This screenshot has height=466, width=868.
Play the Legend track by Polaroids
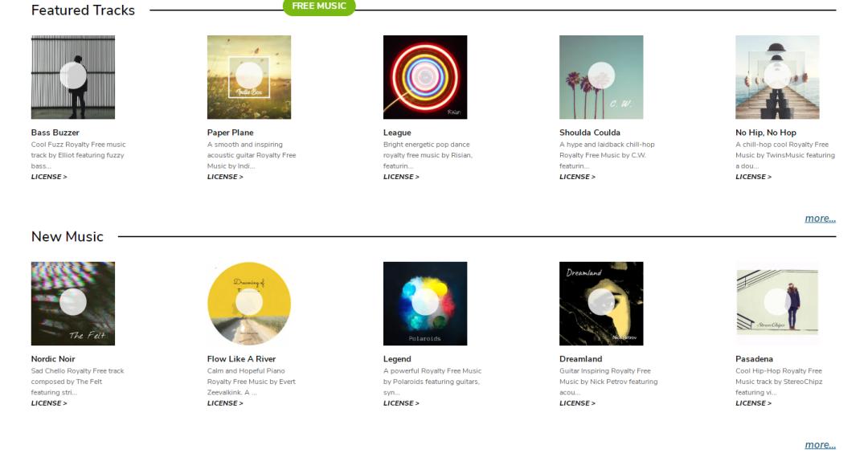[425, 303]
